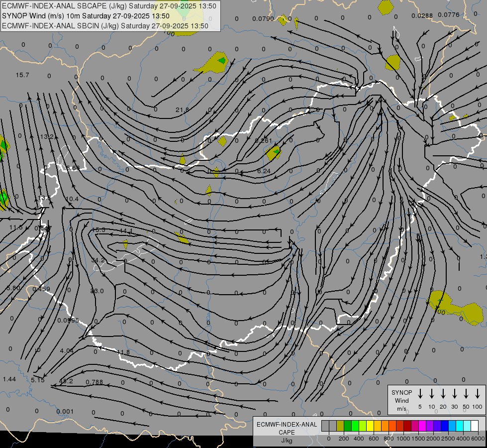Click the map value 15.7
Screen dimensions: 487x448
tap(22, 75)
